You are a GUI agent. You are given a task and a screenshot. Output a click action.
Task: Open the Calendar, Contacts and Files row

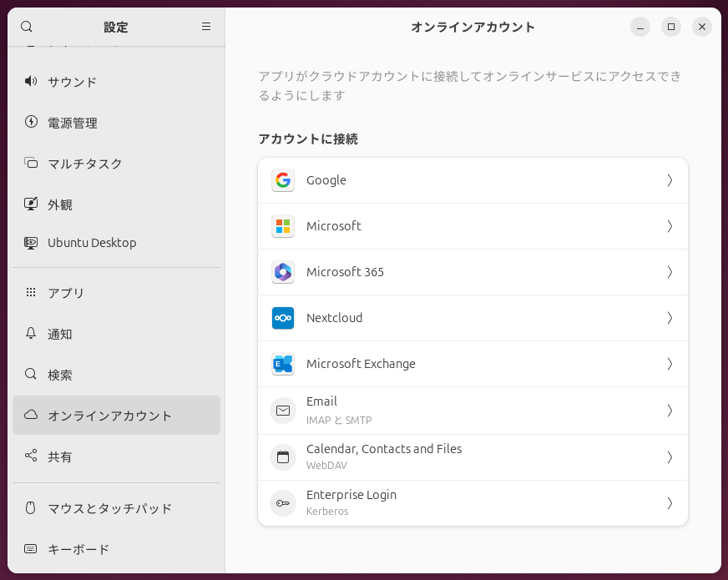click(473, 456)
